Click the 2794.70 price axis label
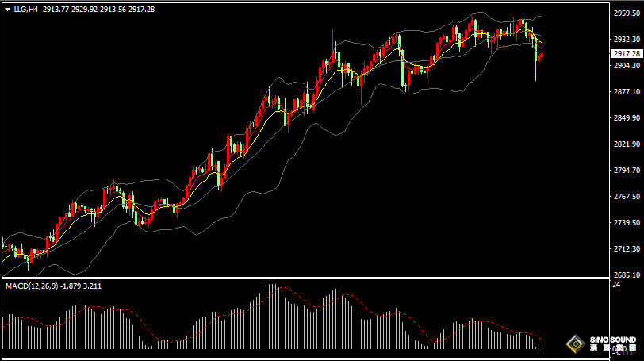This screenshot has width=644, height=361. click(627, 171)
